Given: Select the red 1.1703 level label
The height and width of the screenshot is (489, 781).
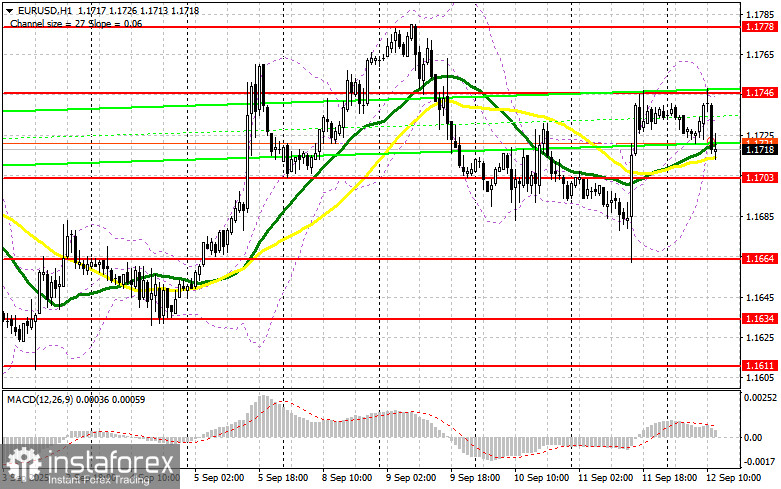Looking at the screenshot, I should (760, 177).
